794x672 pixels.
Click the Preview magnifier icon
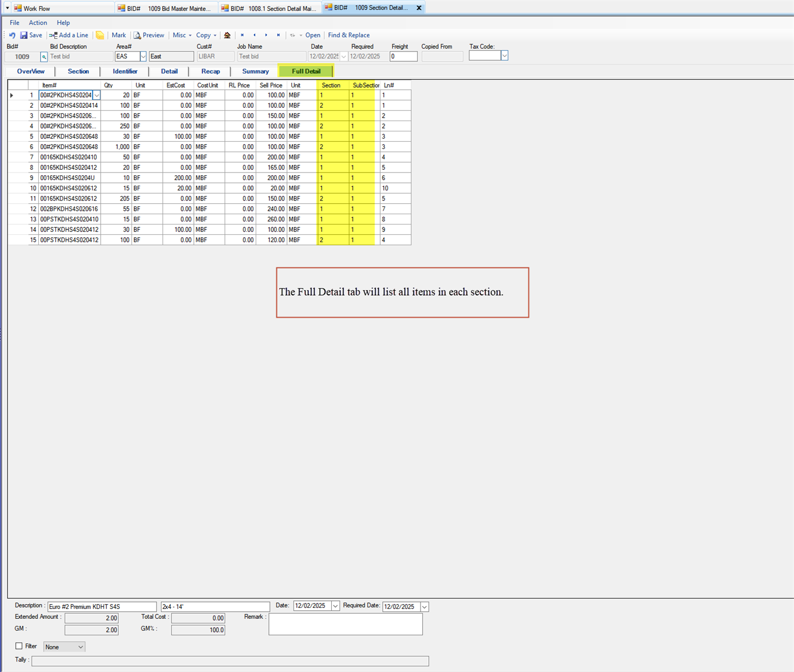137,35
